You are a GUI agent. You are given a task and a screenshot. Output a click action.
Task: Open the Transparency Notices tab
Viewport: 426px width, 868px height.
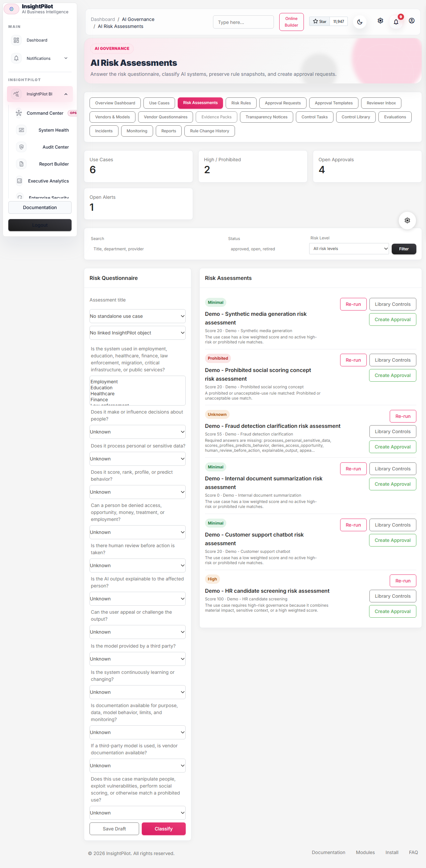coord(266,117)
